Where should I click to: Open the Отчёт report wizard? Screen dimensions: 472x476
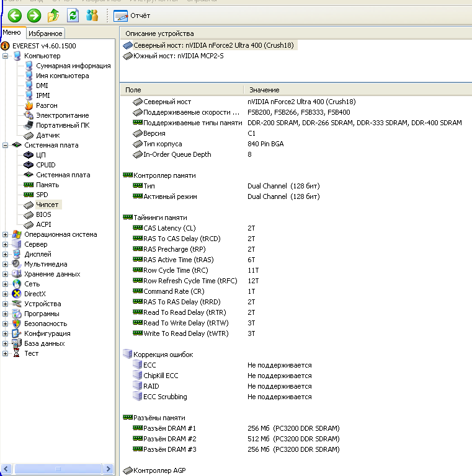point(131,15)
